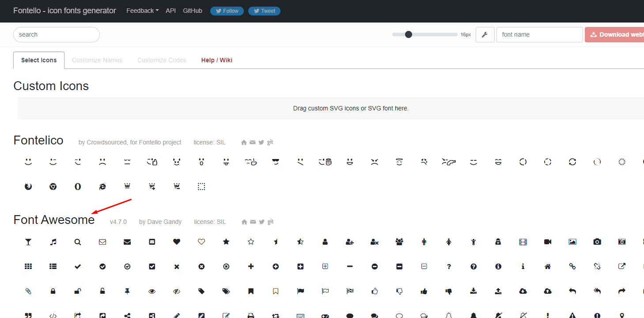Select the 3x3 grid icon

click(x=28, y=266)
